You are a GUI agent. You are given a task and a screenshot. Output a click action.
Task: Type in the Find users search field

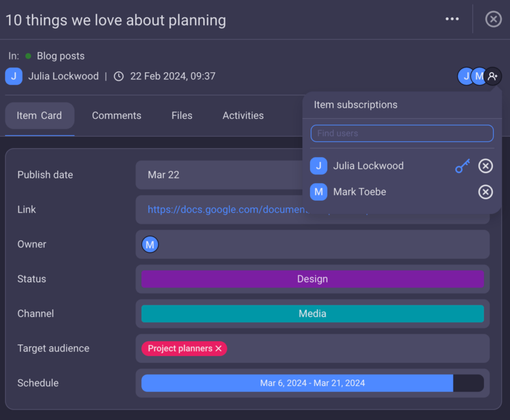(x=401, y=133)
